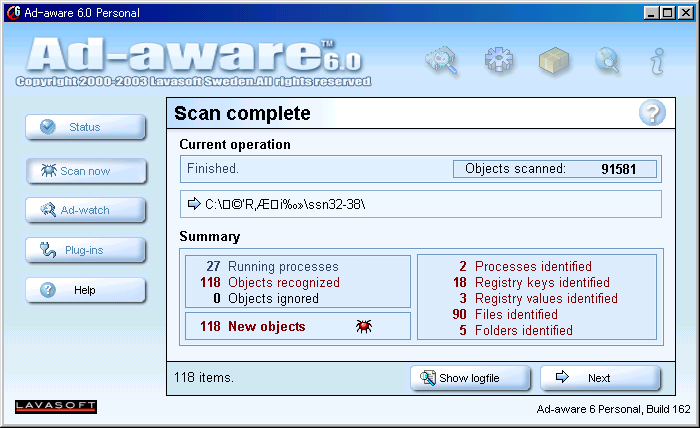Viewport: 700px width, 428px height.
Task: Open the about info 'i' icon
Action: tap(658, 61)
